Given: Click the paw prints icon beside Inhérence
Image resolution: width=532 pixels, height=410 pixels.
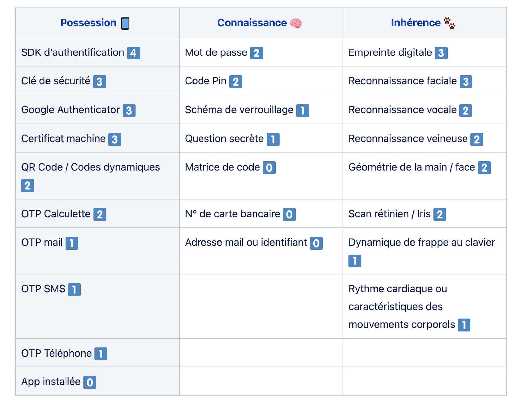Looking at the screenshot, I should pos(450,23).
